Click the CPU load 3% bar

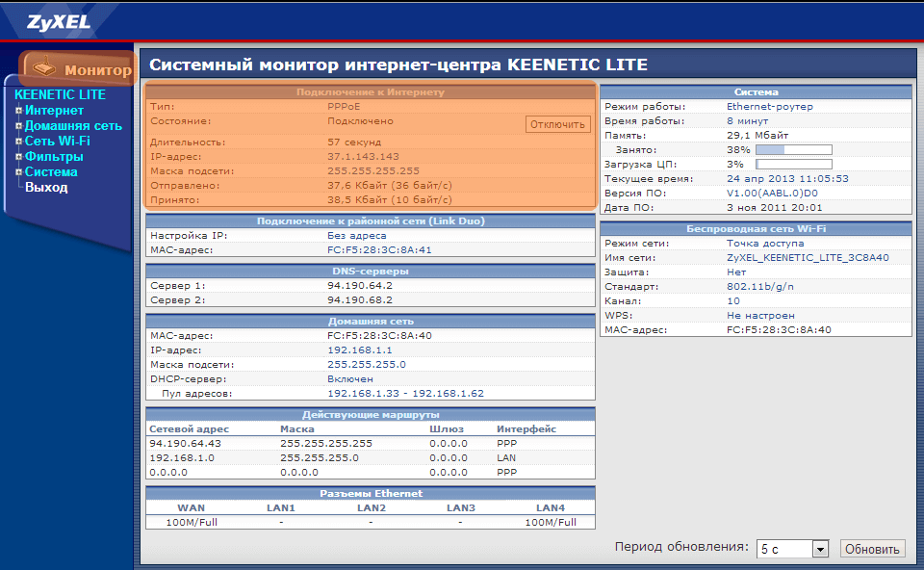pyautogui.click(x=793, y=165)
